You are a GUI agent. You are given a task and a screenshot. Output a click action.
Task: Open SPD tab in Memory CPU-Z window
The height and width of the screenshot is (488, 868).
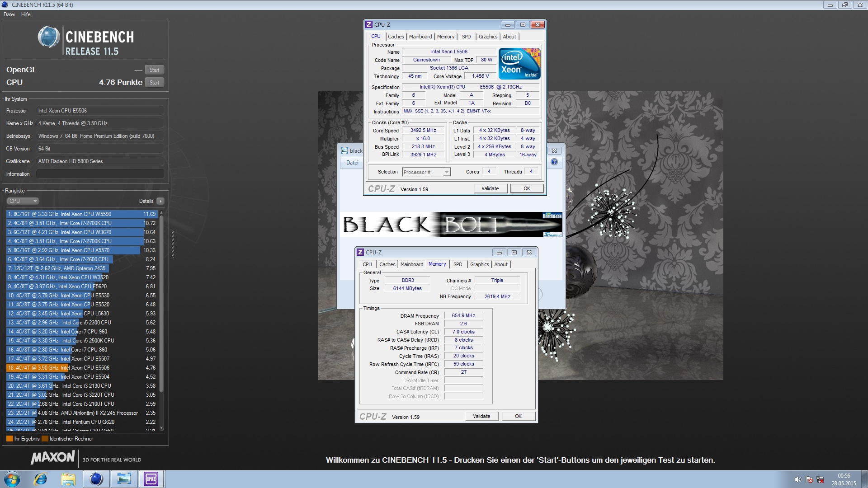pos(458,264)
